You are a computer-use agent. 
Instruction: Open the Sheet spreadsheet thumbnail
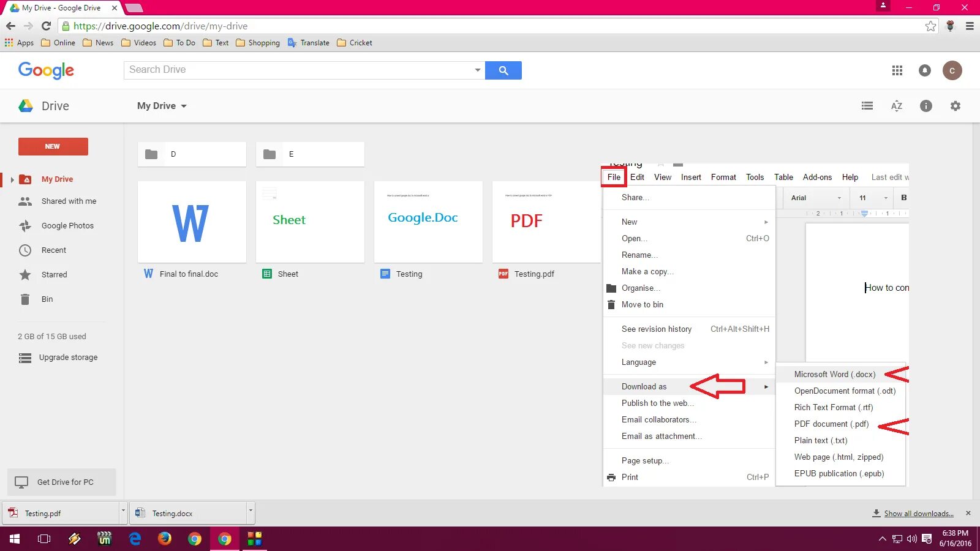(x=310, y=222)
